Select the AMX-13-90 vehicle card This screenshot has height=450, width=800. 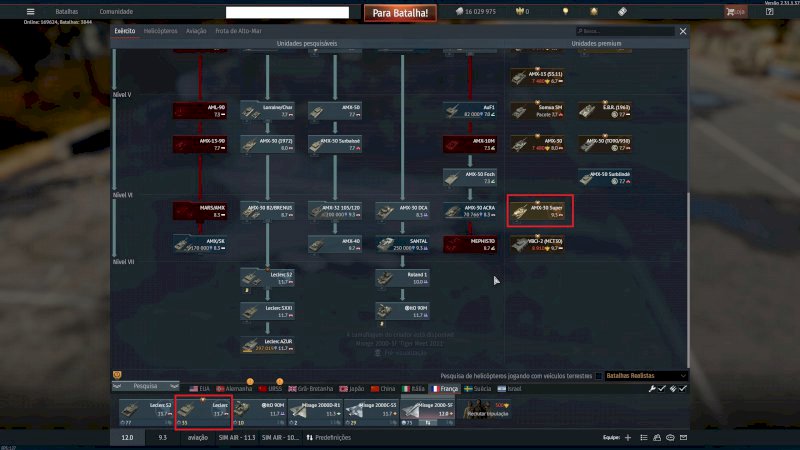(x=200, y=144)
